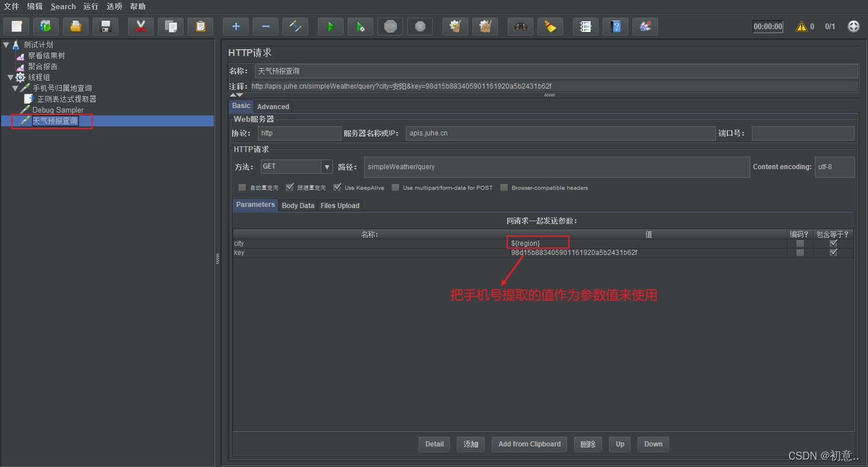Enable Use multipart/form-data for POST
This screenshot has height=467, width=868.
click(395, 187)
